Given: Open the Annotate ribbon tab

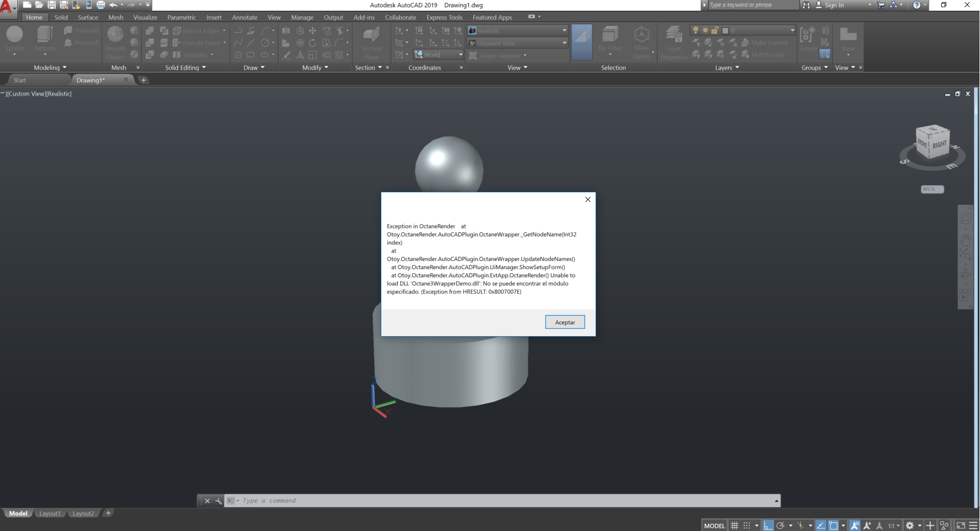Looking at the screenshot, I should (x=245, y=17).
